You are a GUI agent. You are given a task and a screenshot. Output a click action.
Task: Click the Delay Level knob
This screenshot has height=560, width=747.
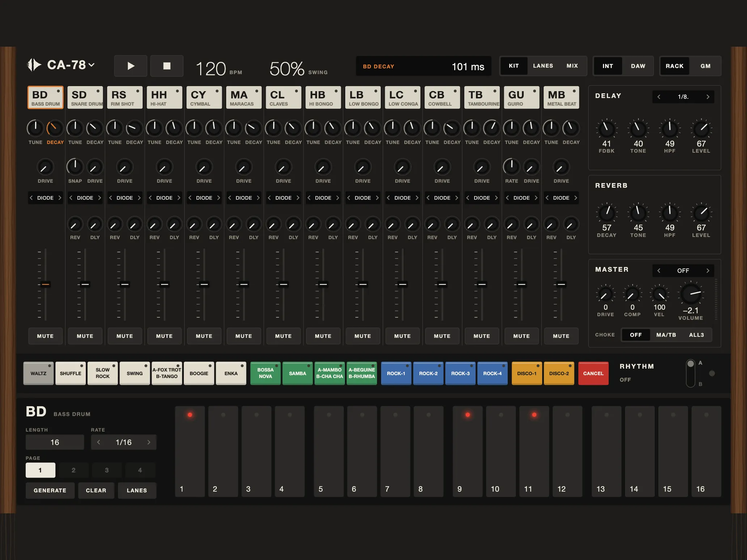[x=701, y=128]
